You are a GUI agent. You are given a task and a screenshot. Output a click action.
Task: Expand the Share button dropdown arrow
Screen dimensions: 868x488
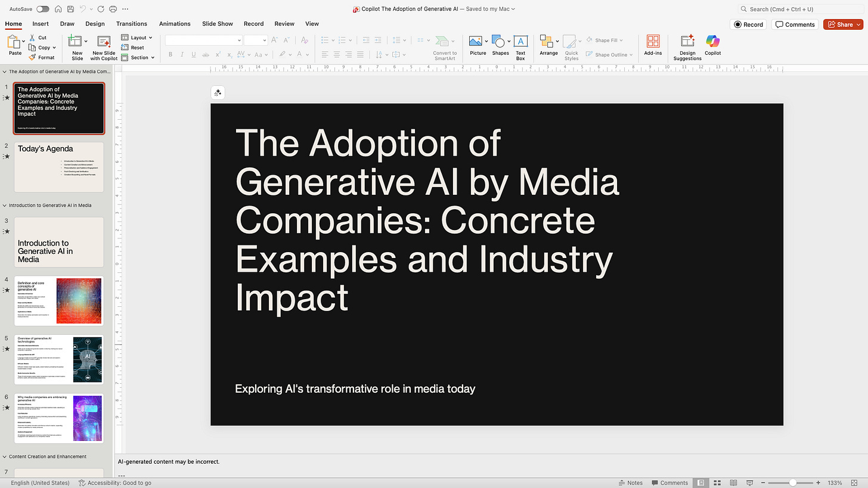click(857, 24)
